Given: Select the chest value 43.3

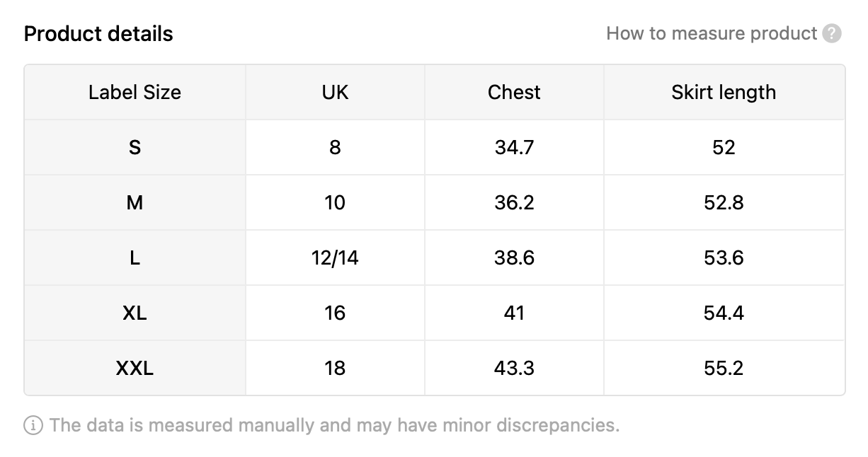Looking at the screenshot, I should (x=514, y=368).
